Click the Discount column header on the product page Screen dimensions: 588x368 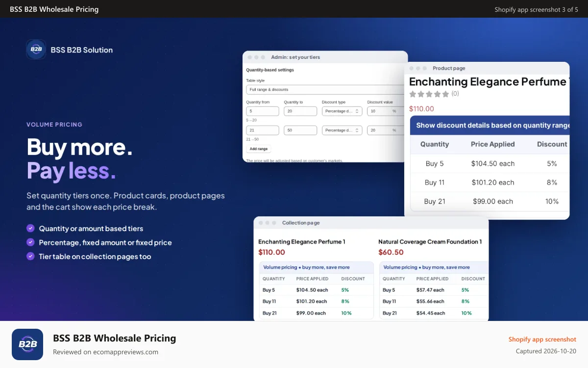pos(552,144)
